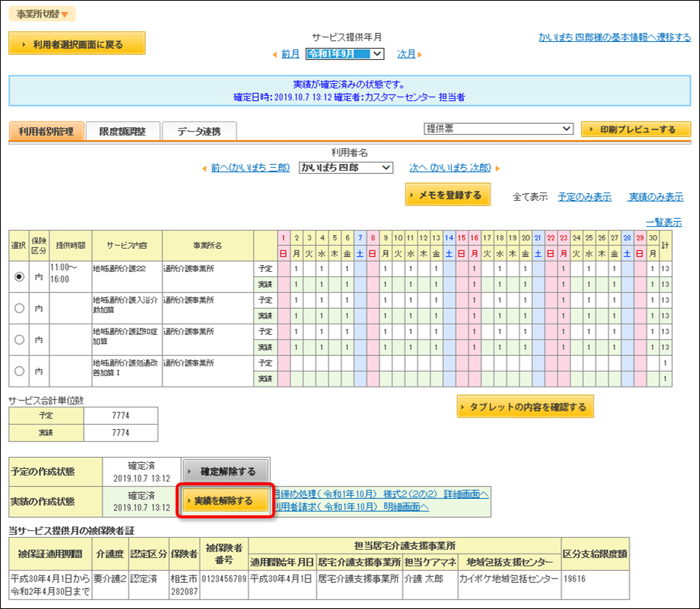Go to previous user 前へ(かいぽち 三郎)
The width and height of the screenshot is (700, 609).
tap(251, 168)
